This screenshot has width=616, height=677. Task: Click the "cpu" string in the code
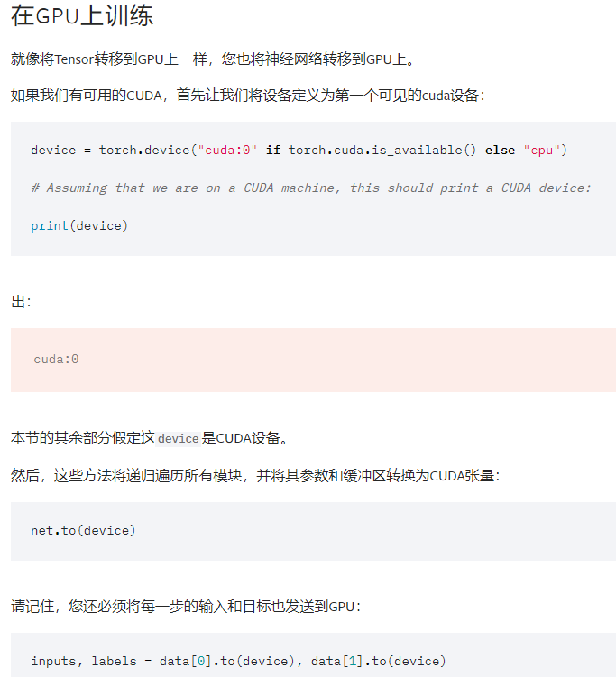542,151
